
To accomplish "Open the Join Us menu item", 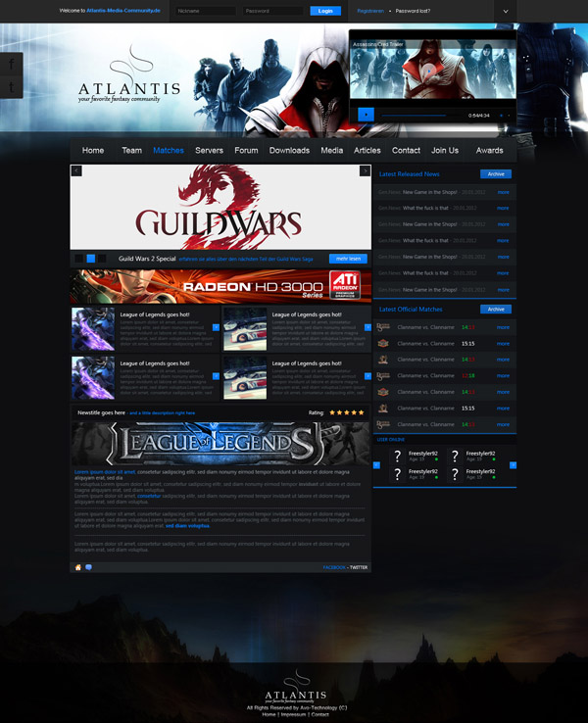I will (x=445, y=150).
